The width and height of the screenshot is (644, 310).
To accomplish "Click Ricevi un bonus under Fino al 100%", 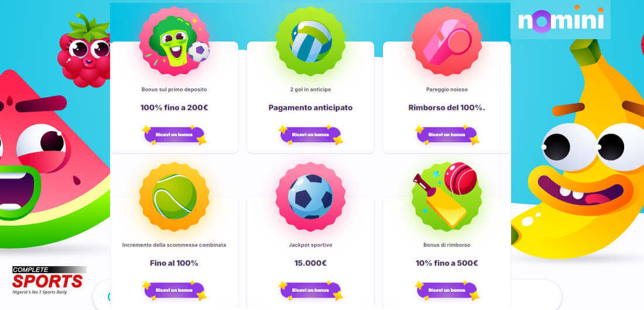I will point(174,290).
